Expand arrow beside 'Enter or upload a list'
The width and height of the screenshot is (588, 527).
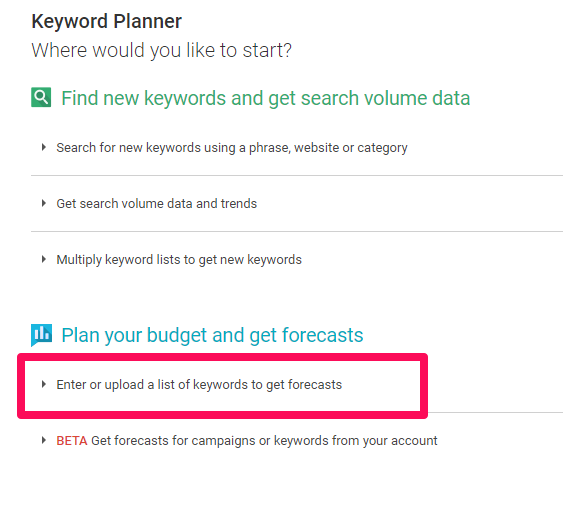44,384
